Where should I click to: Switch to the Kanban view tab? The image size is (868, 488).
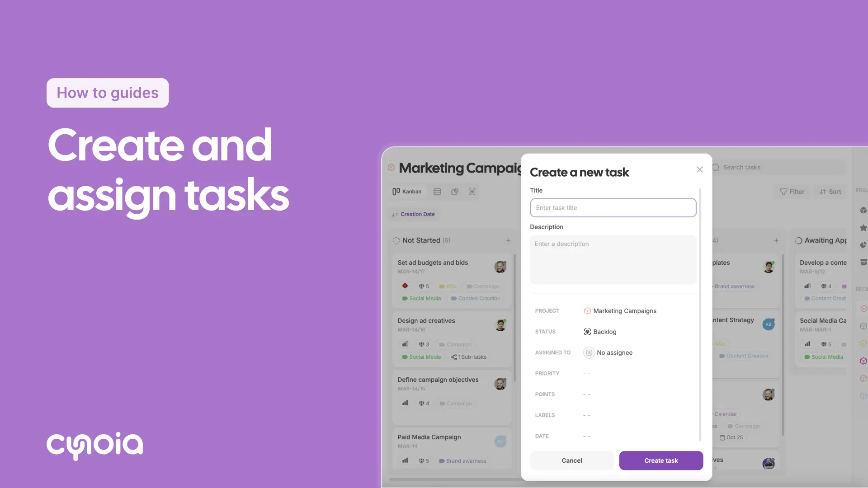pyautogui.click(x=407, y=192)
